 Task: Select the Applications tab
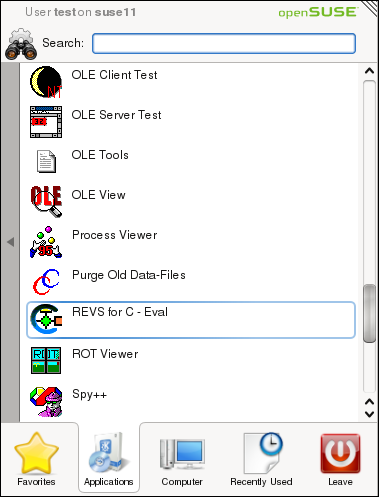(x=109, y=459)
